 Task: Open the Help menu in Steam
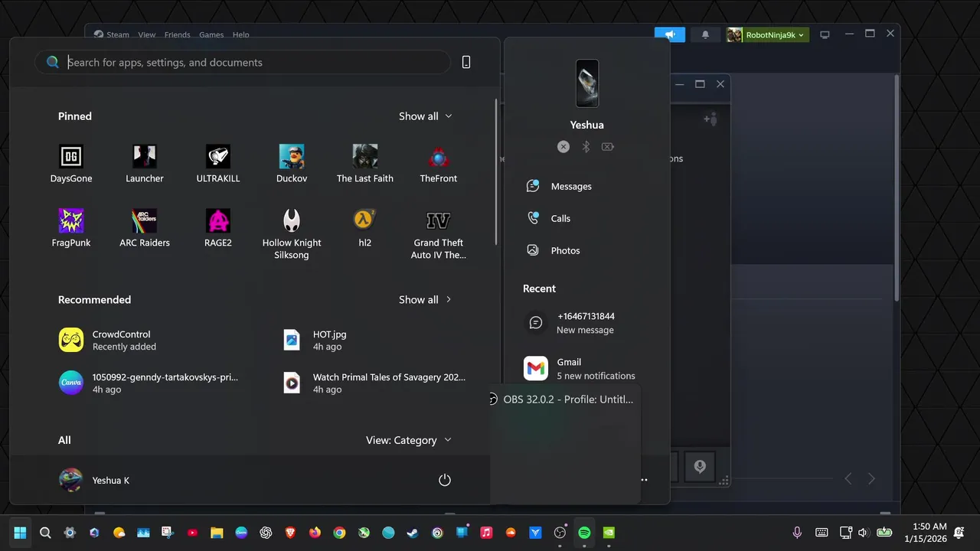click(x=241, y=34)
